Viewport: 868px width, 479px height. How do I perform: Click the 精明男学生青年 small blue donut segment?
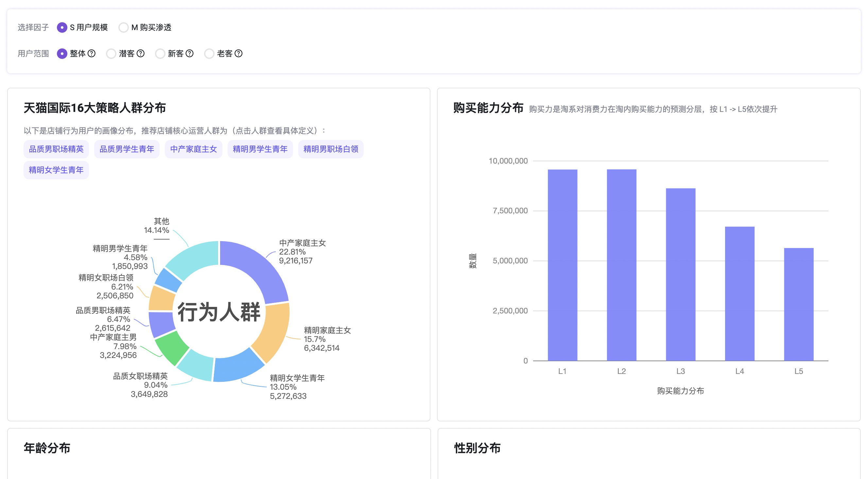click(169, 280)
